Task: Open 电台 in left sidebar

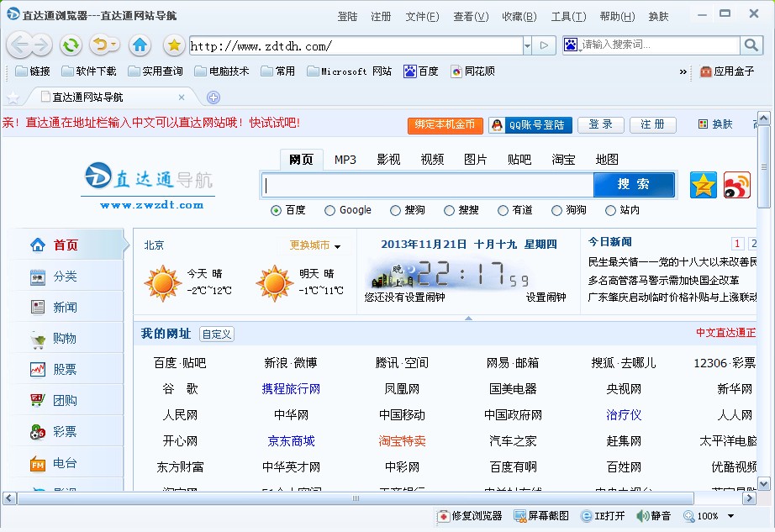Action: [65, 463]
